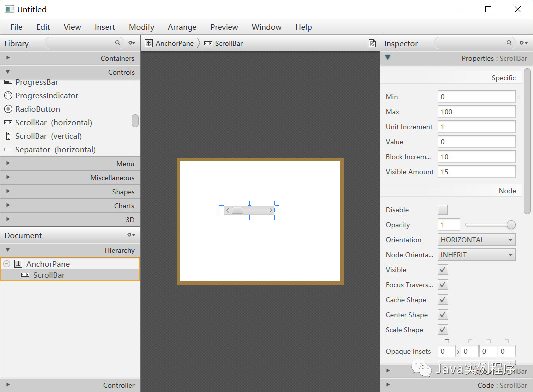533x392 pixels.
Task: Uncheck the Visible checkbox
Action: click(x=443, y=269)
